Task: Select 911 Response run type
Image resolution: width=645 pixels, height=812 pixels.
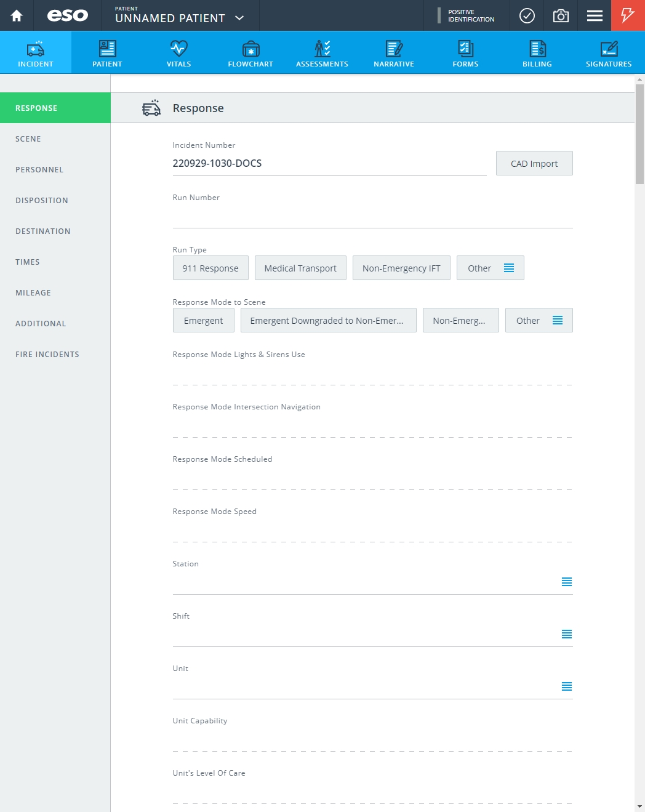Action: (210, 268)
